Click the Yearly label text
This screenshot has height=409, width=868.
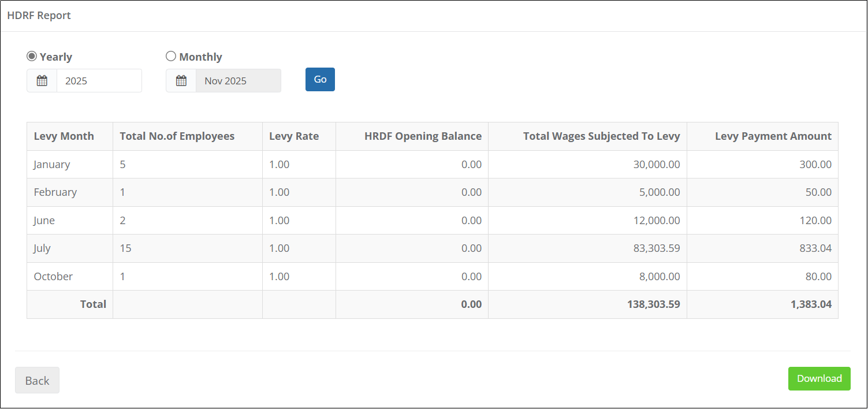coord(56,57)
